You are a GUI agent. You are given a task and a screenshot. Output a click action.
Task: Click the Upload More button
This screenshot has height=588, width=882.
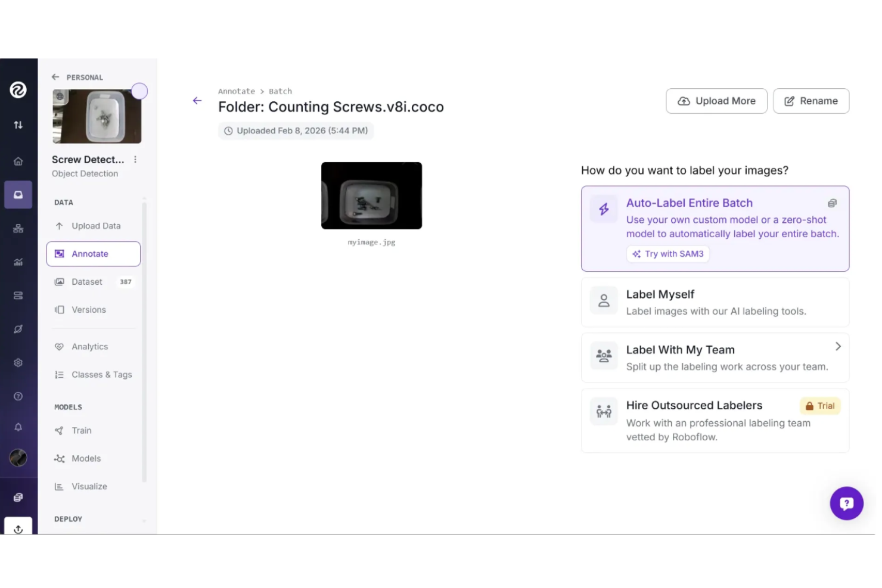coord(716,101)
